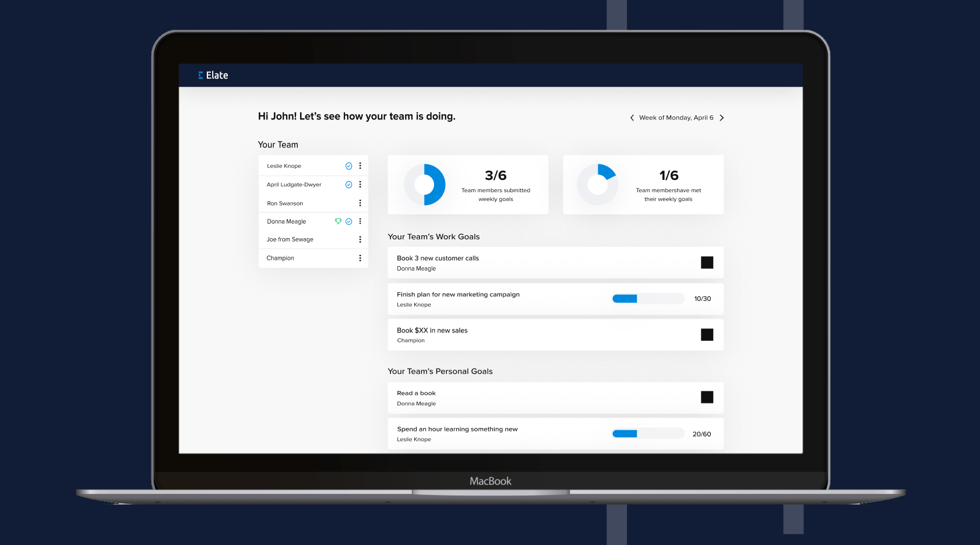Open the options menu for Champion

click(x=361, y=258)
